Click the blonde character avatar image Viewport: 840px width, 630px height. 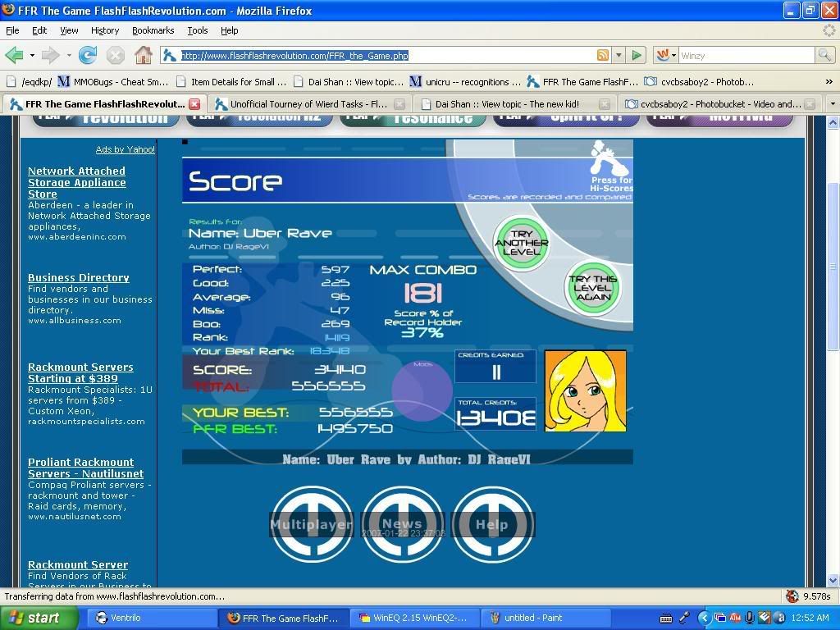pos(585,391)
